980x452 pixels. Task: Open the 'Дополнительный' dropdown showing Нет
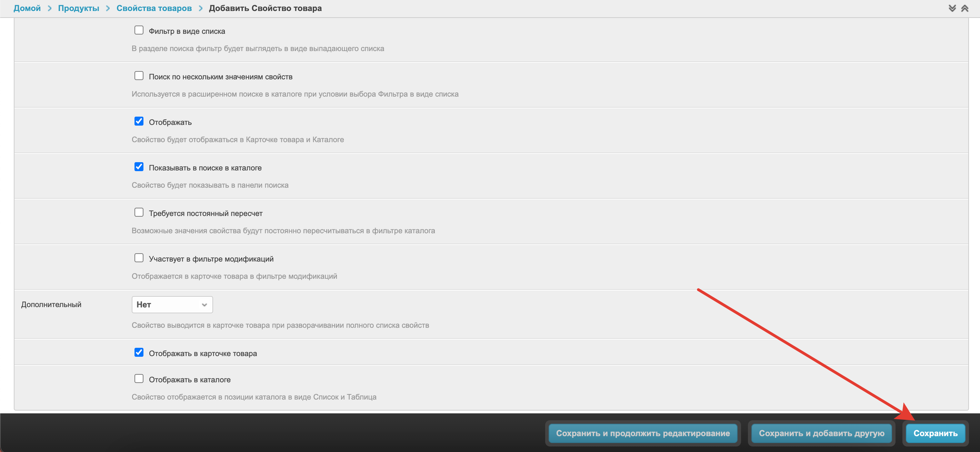pyautogui.click(x=172, y=305)
